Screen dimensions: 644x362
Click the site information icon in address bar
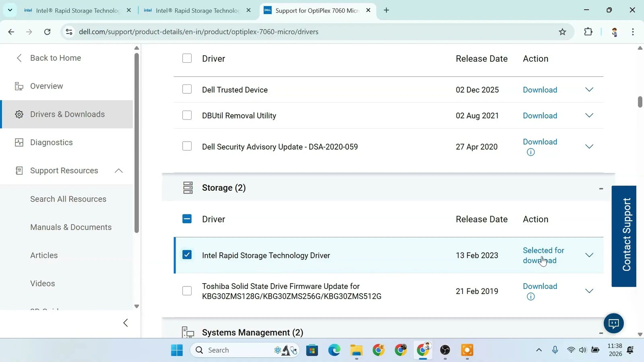(69, 32)
